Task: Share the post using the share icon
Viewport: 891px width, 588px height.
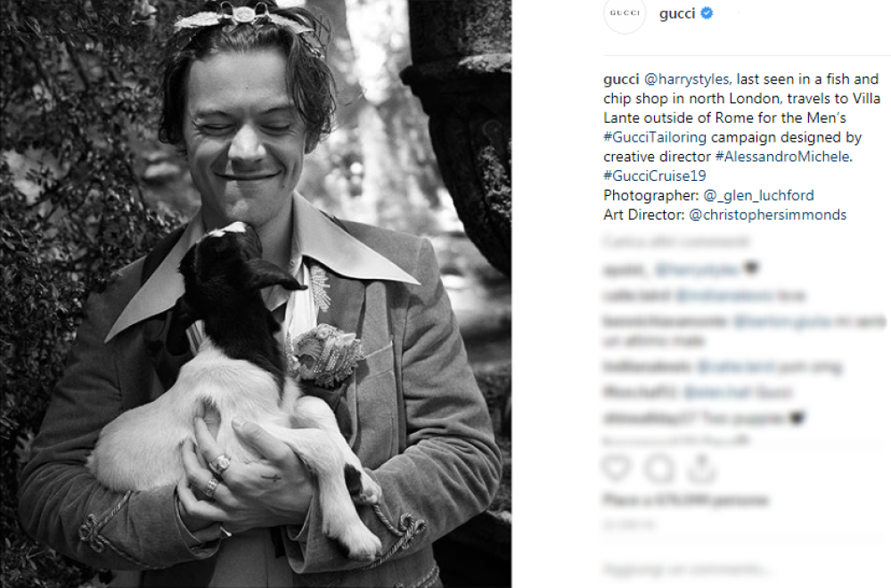Action: tap(702, 468)
